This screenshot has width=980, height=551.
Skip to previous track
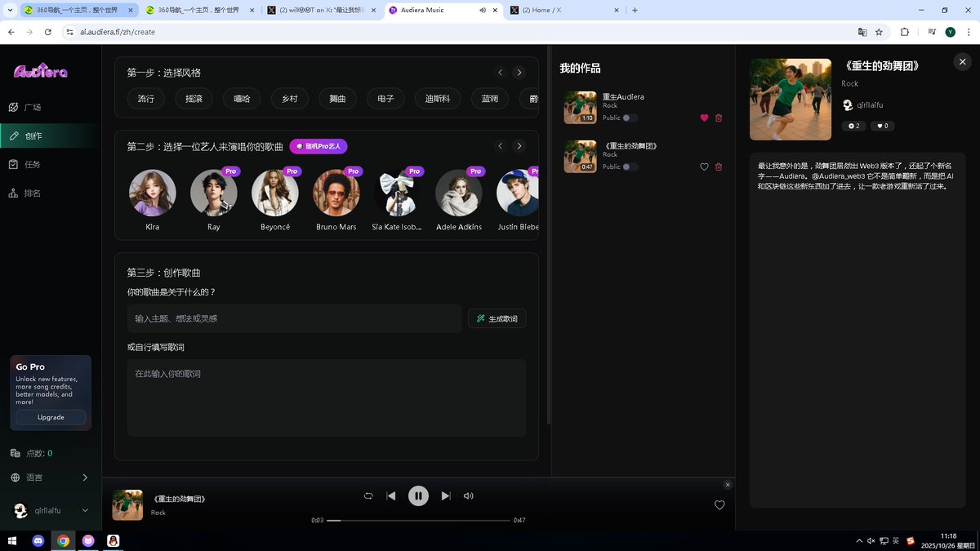(391, 495)
